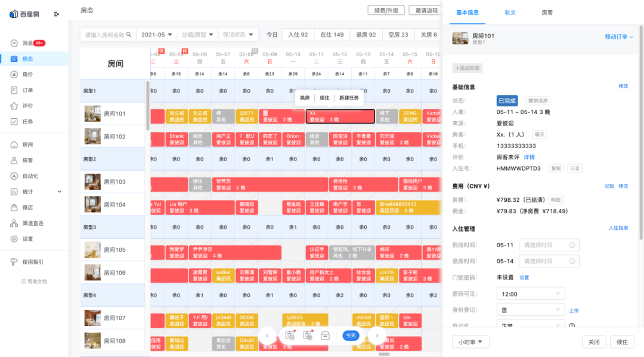Open 评价 reviews in sidebar
The width and height of the screenshot is (644, 357).
tap(27, 106)
